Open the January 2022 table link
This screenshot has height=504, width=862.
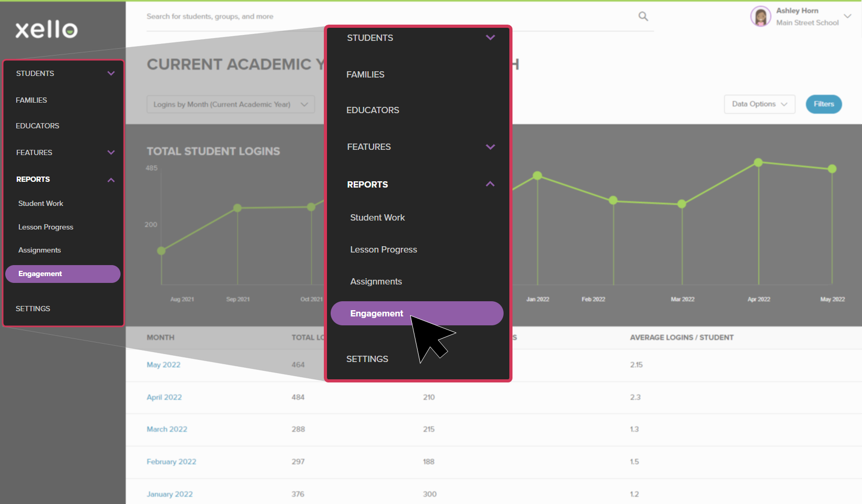coord(170,494)
